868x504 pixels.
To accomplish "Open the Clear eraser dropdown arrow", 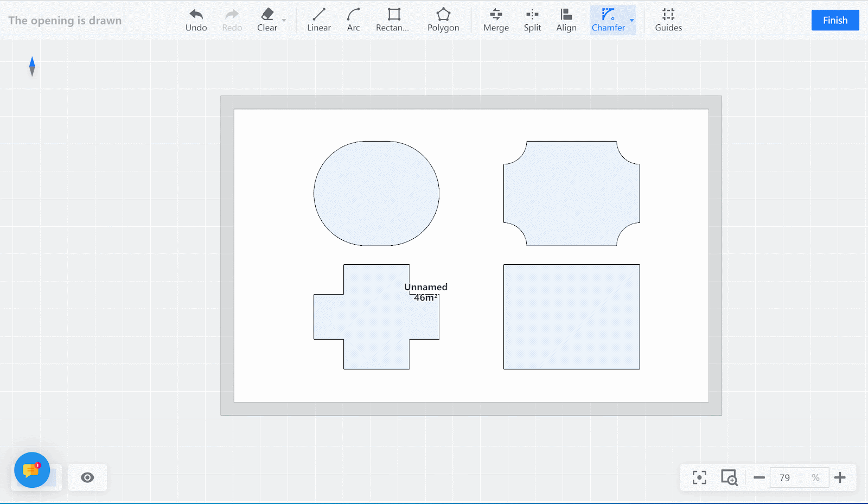I will [x=284, y=21].
